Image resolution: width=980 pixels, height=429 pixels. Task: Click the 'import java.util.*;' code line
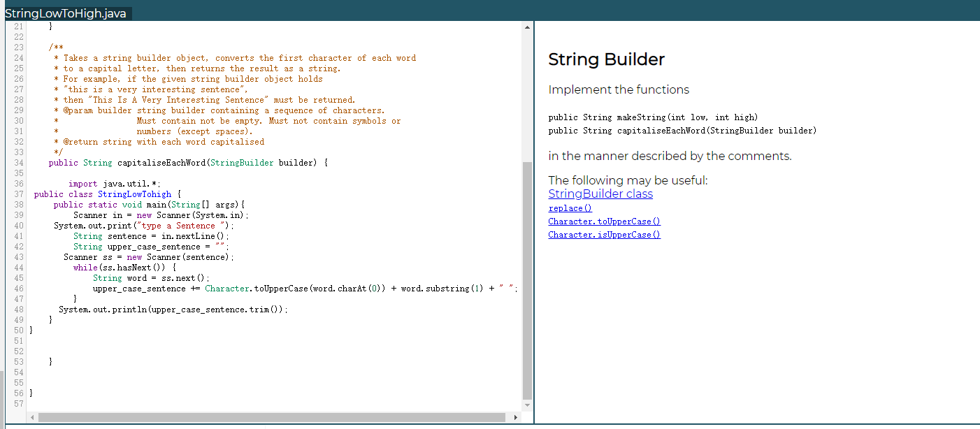(x=115, y=184)
